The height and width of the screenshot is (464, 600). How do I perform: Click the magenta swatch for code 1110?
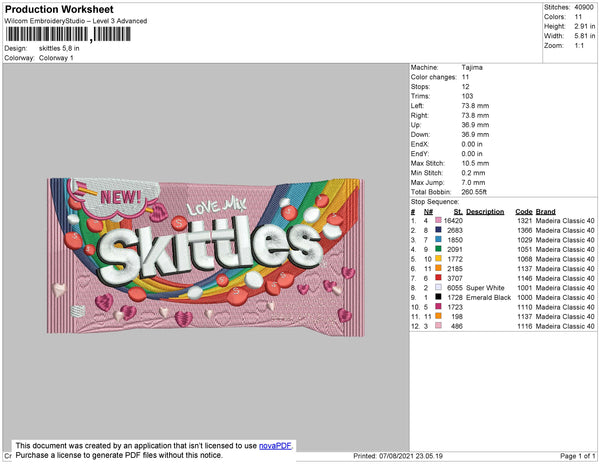click(x=438, y=306)
